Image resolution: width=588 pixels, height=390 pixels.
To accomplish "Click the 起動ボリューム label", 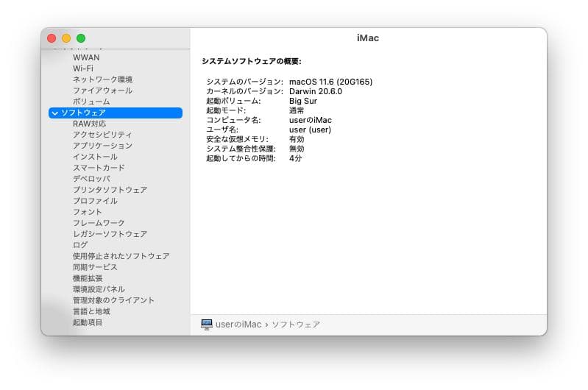I will pos(233,101).
